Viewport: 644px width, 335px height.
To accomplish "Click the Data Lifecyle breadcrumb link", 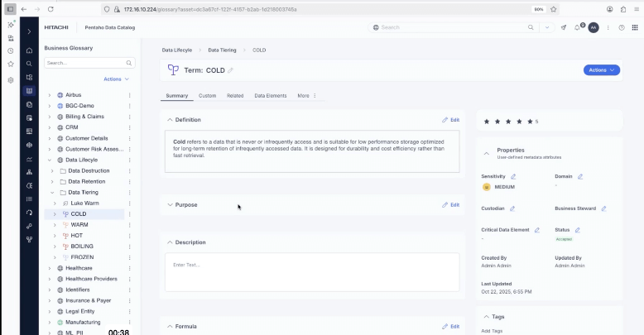I will point(176,50).
